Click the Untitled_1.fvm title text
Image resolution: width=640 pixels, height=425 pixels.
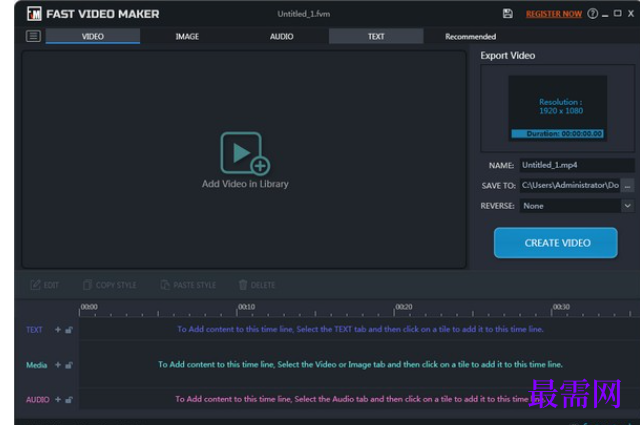[304, 14]
